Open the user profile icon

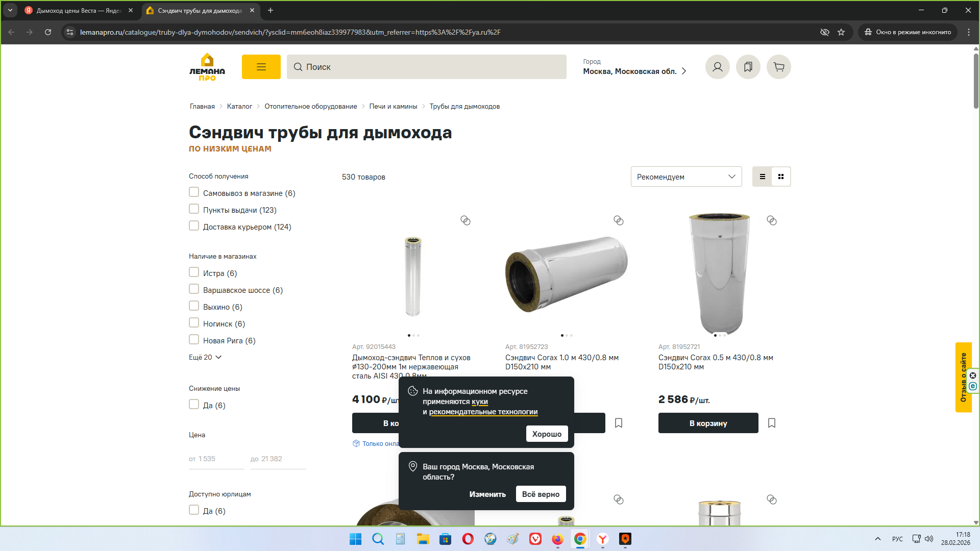(717, 67)
